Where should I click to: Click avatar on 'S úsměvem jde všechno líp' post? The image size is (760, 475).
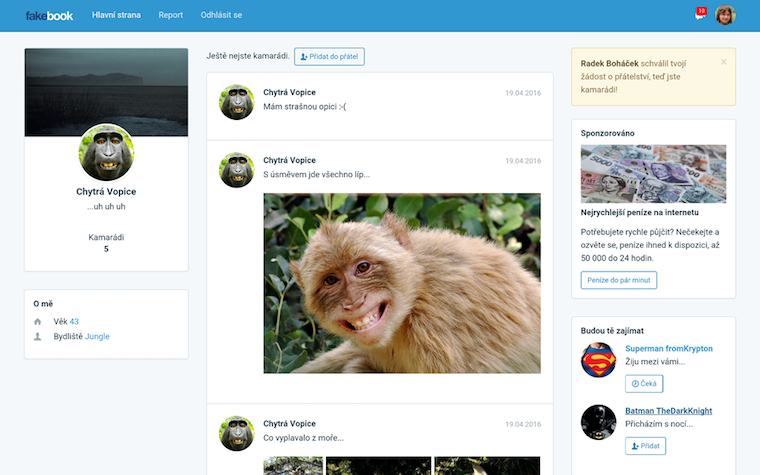click(237, 170)
